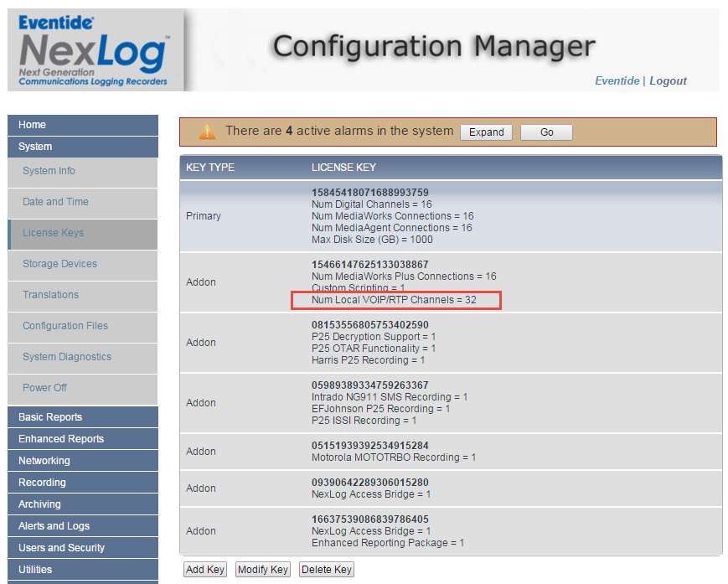Open System Info page

(82, 171)
